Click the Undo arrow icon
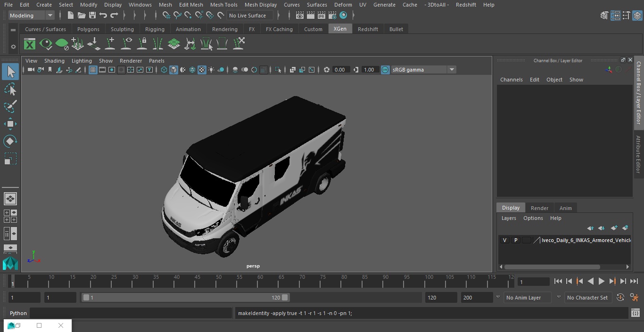 click(x=103, y=16)
